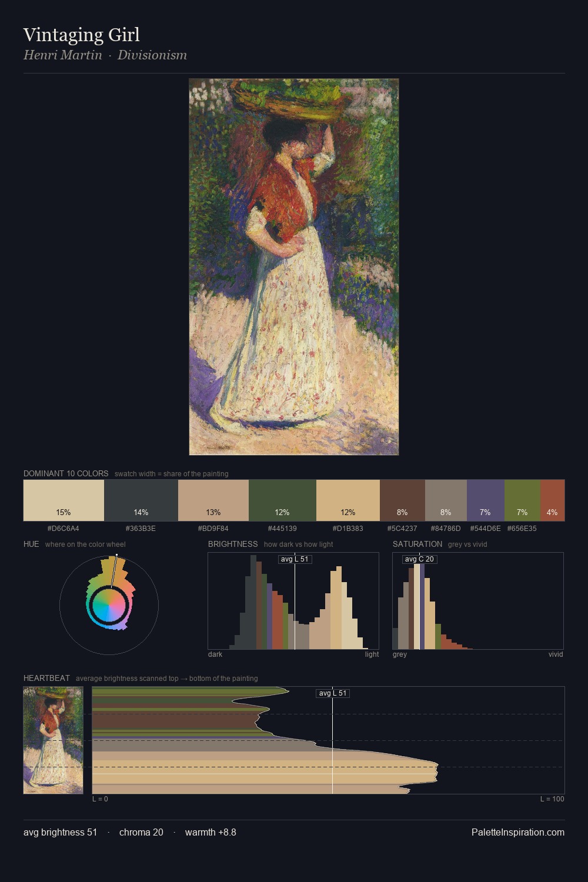This screenshot has height=882, width=588.
Task: Click the 'DOMINANT 10 COLORS' heading
Action: (x=66, y=473)
